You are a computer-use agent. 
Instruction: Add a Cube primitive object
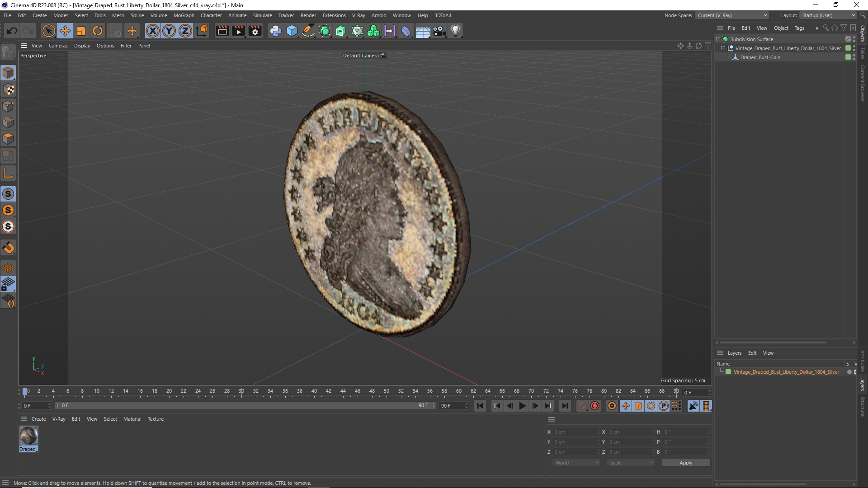pyautogui.click(x=292, y=31)
